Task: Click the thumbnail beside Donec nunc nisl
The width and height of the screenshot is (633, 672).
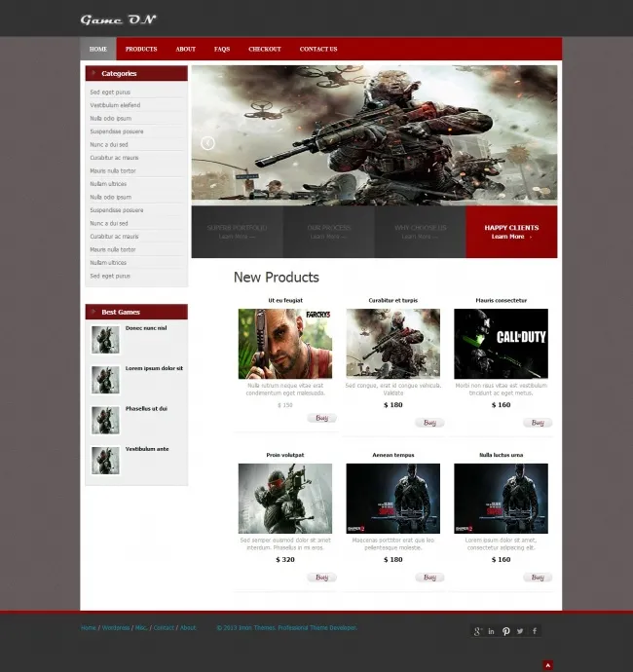Action: coord(105,340)
